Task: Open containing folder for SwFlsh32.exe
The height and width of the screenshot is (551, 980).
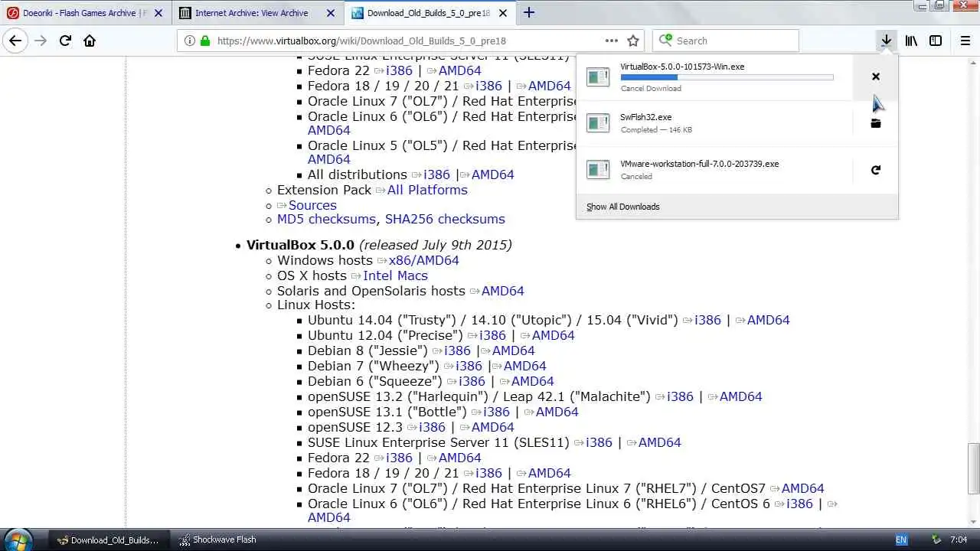Action: pyautogui.click(x=876, y=123)
